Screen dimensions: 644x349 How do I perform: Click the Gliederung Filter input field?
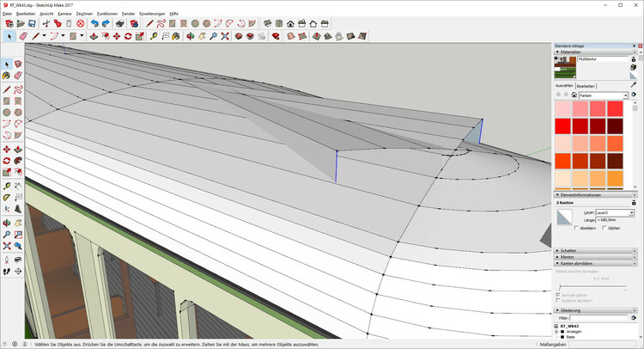[x=598, y=318]
